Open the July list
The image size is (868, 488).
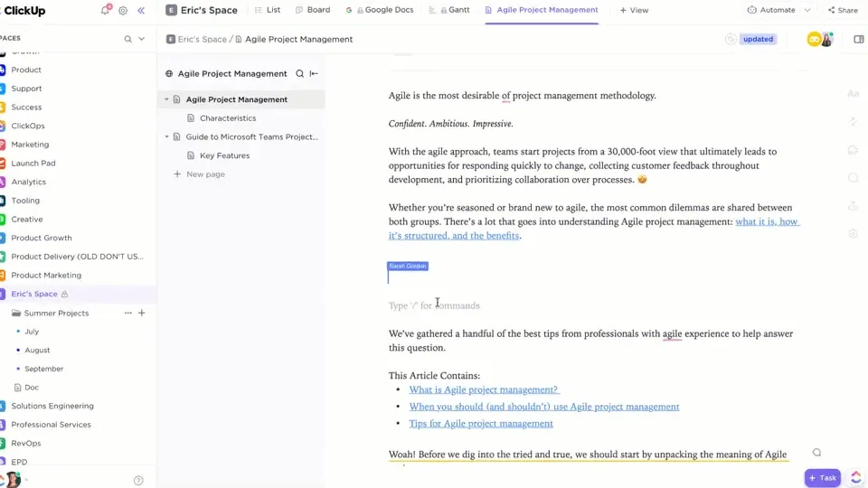[32, 332]
